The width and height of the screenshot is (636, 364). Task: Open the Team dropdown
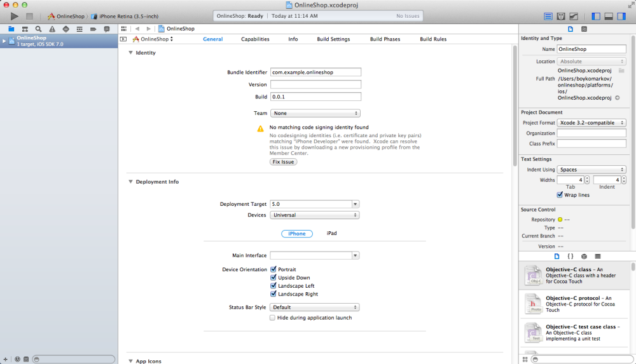(315, 113)
